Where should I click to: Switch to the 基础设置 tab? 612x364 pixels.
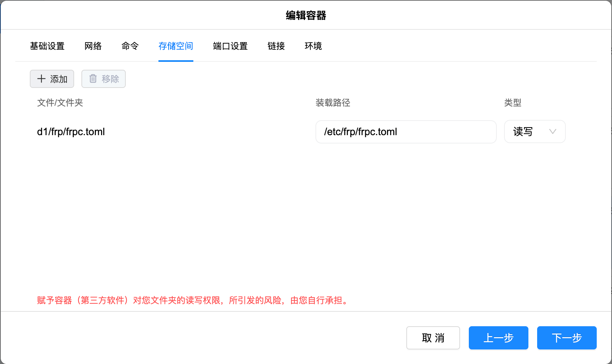click(x=47, y=46)
